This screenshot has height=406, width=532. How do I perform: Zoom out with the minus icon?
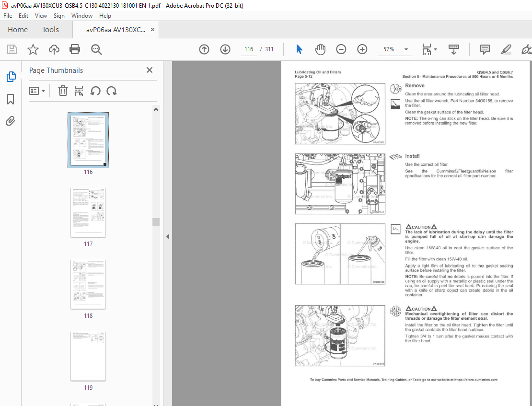point(341,49)
